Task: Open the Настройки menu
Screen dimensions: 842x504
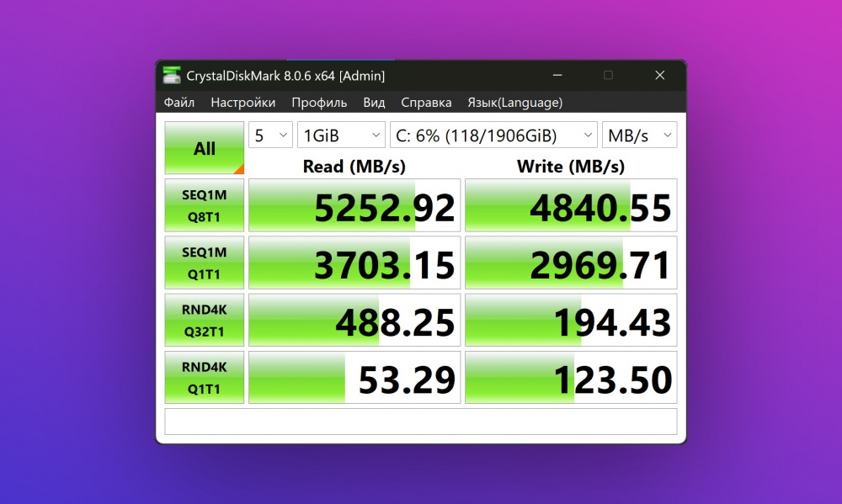Action: pyautogui.click(x=242, y=103)
